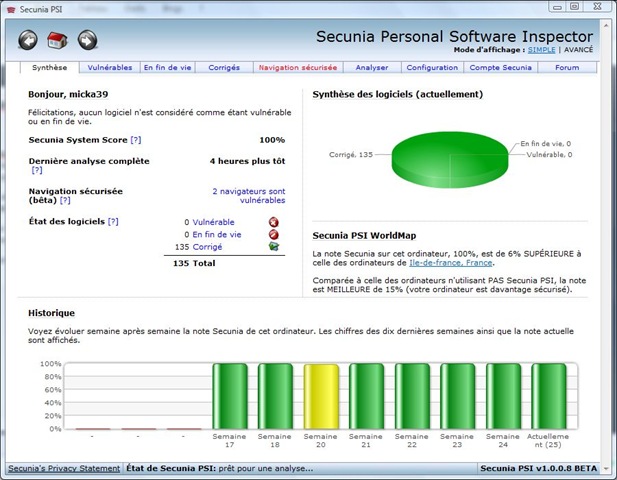Switch to the Vulnérables tab
The image size is (617, 480).
point(110,68)
